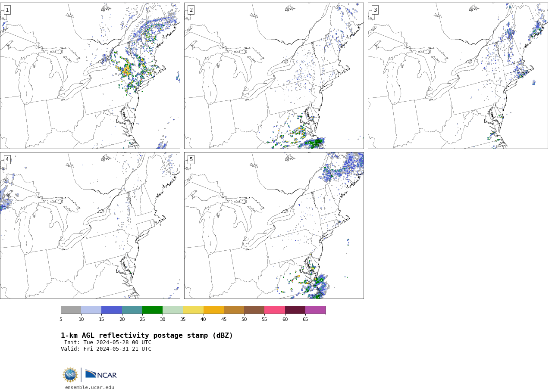
Task: Click the NSF logo icon
Action: 70,375
